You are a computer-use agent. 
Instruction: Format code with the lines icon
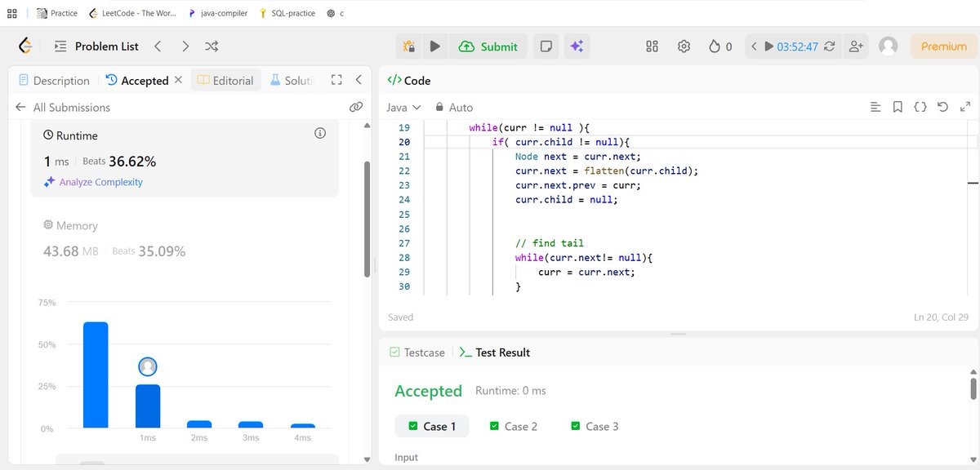tap(875, 107)
